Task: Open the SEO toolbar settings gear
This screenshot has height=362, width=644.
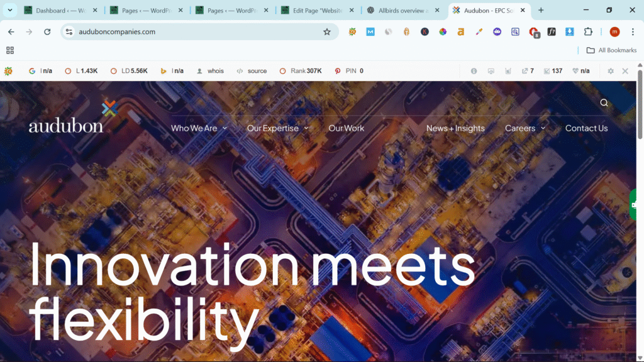Action: (610, 71)
